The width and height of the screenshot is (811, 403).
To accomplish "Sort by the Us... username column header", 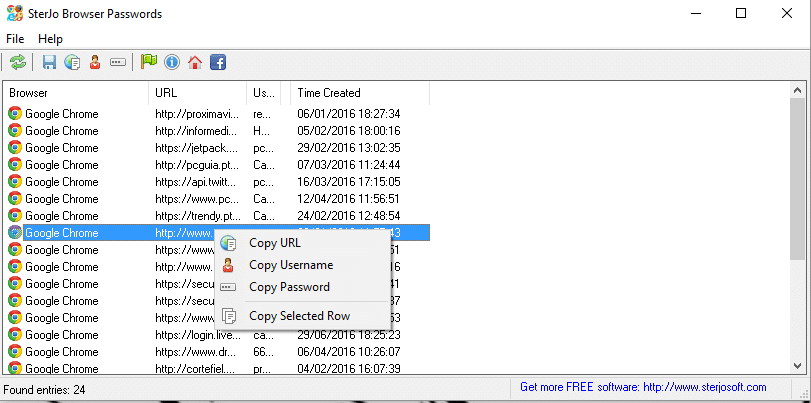I will 263,93.
